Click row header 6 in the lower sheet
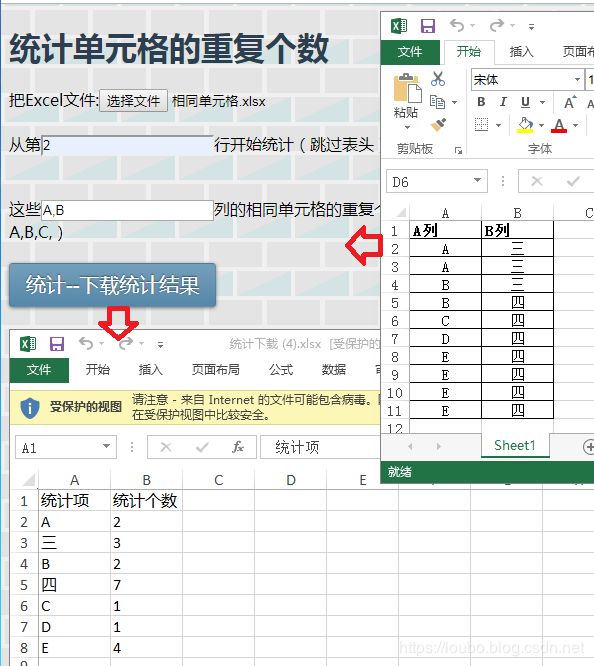 point(24,606)
